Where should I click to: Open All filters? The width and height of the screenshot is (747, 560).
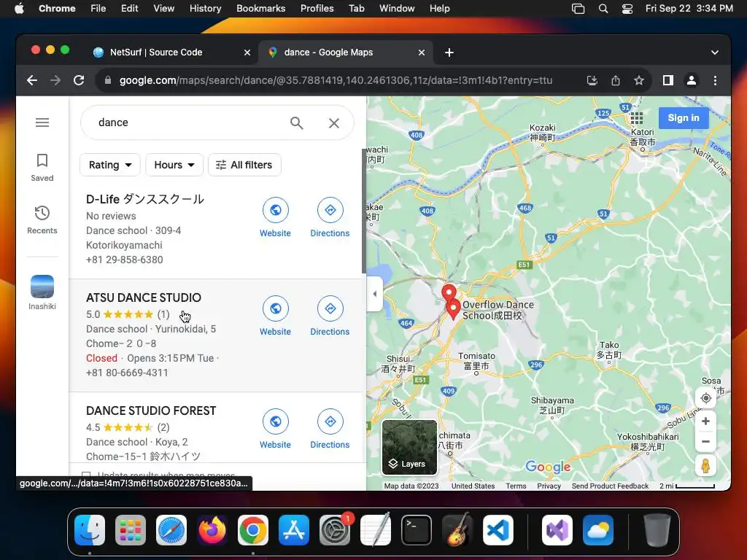244,165
